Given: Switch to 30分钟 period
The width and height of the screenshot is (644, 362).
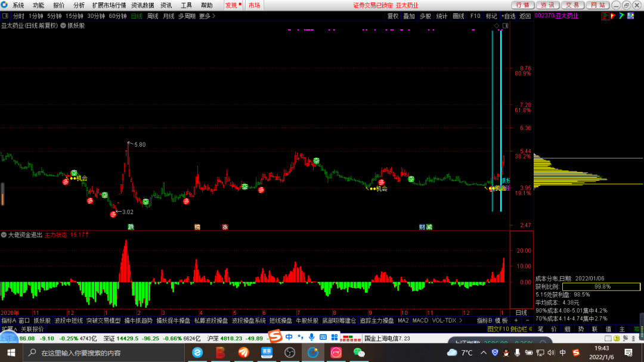Looking at the screenshot, I should click(x=96, y=16).
